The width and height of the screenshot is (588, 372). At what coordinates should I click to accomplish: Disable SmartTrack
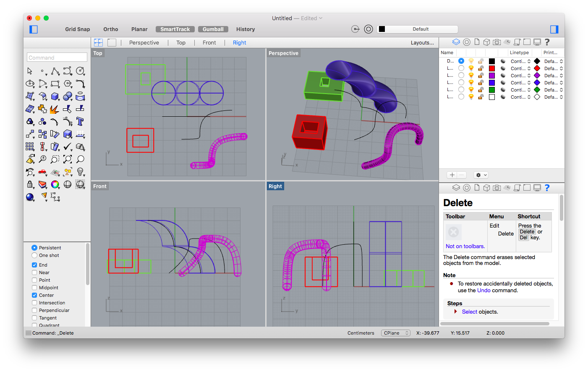click(175, 29)
